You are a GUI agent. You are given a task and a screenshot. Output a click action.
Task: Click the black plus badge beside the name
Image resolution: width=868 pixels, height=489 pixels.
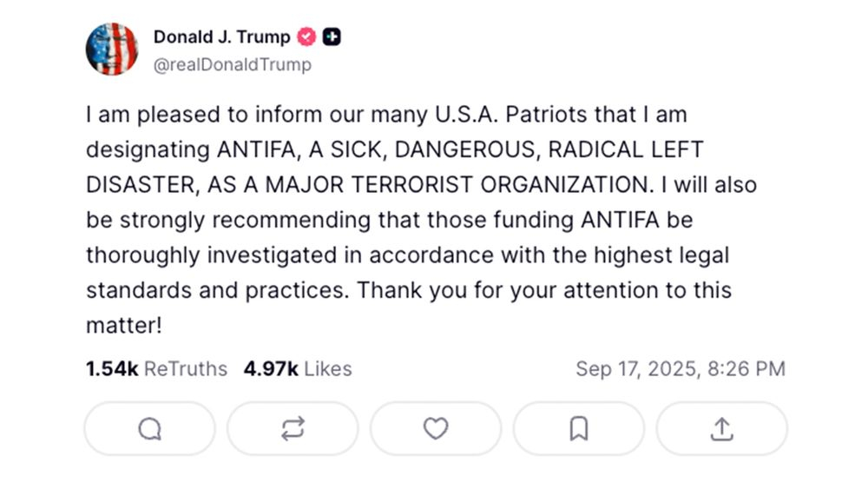332,36
